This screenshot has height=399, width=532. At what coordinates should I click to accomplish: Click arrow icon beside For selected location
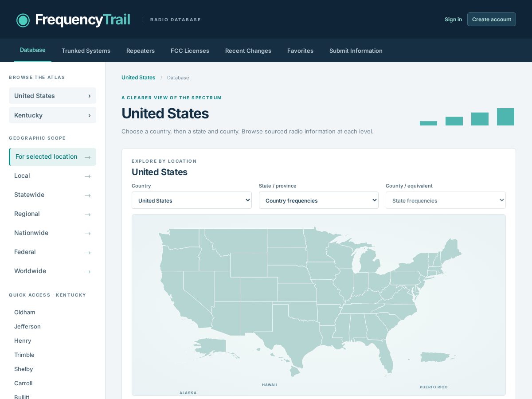click(x=88, y=157)
